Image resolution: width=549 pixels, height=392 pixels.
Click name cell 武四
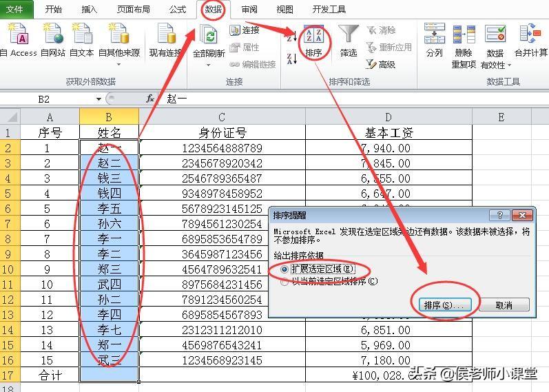point(110,284)
